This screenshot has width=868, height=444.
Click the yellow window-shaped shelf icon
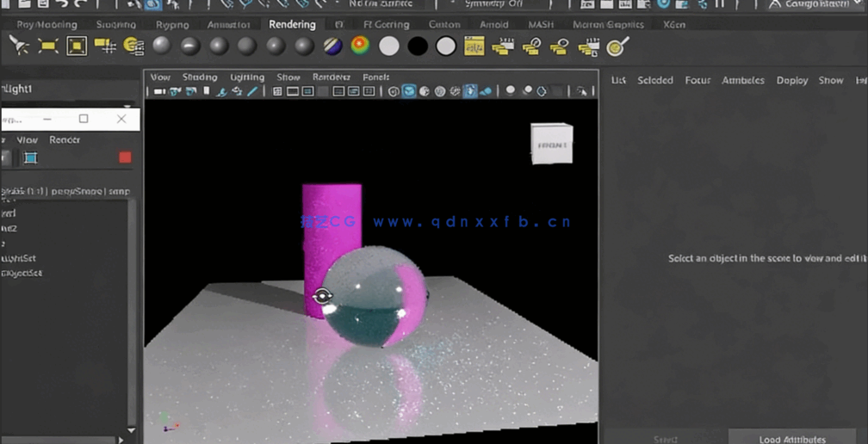[x=474, y=46]
